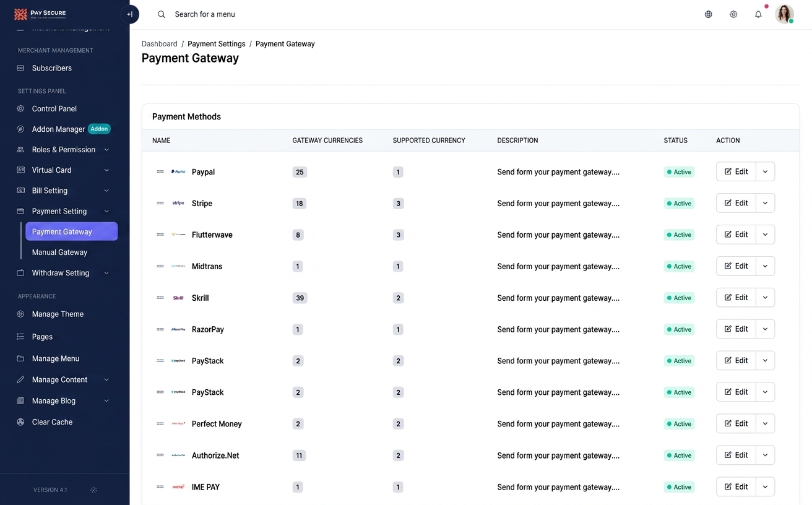
Task: Open the user avatar profile menu
Action: pyautogui.click(x=785, y=14)
